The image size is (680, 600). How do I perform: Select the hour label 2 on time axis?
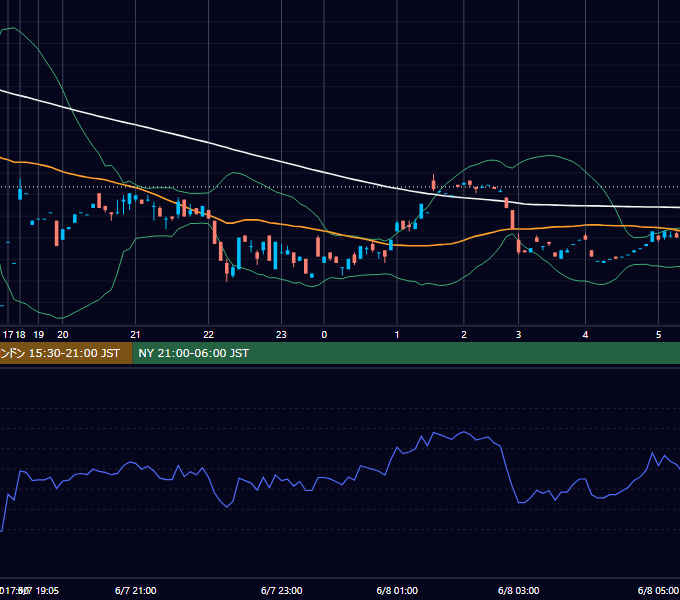coord(464,335)
